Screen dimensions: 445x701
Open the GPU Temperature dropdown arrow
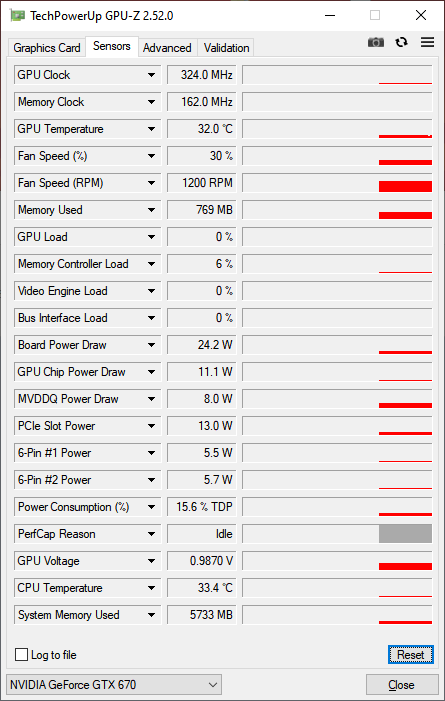(x=152, y=129)
